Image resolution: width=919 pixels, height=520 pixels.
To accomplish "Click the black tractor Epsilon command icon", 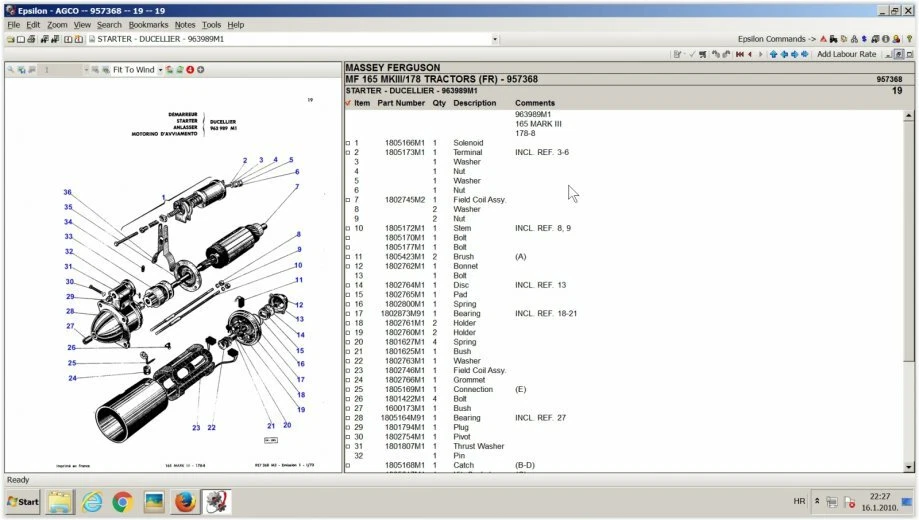I will pyautogui.click(x=833, y=39).
